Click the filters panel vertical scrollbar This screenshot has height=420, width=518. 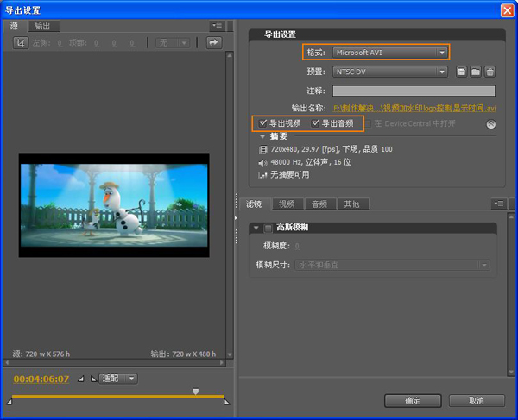pos(511,295)
